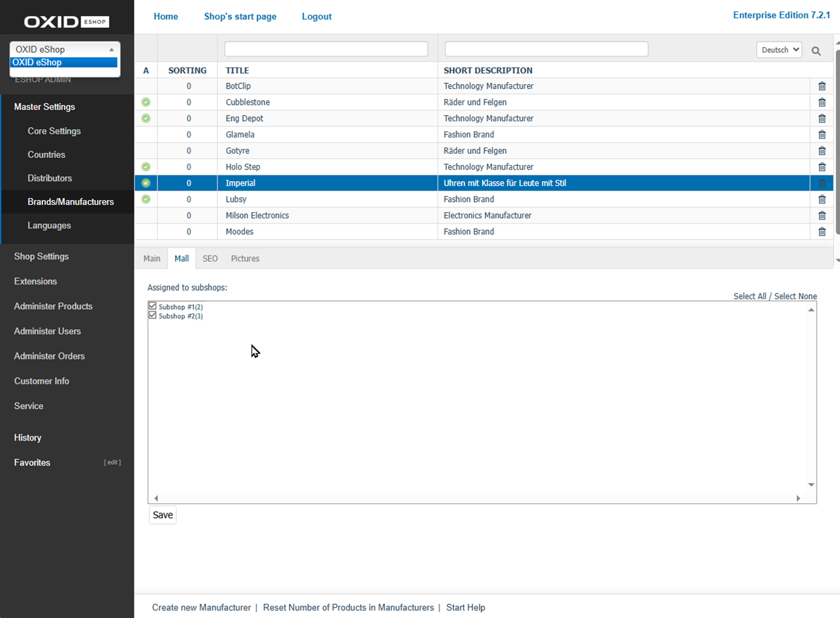
Task: Open Distributors menu entry
Action: 50,179
